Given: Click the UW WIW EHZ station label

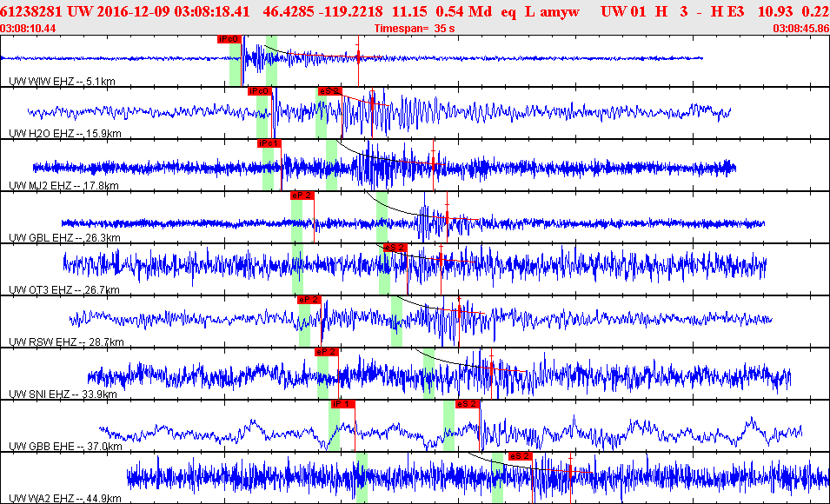Looking at the screenshot, I should coord(62,82).
